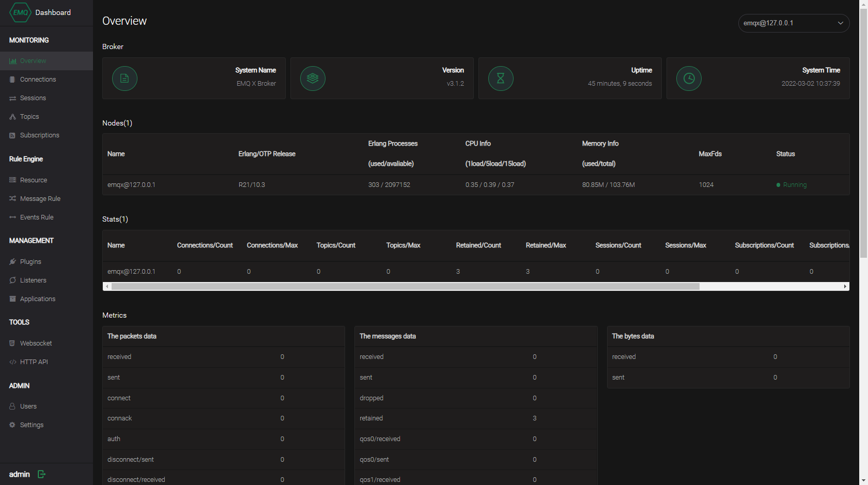Viewport: 868px width, 485px height.
Task: Open the emqx@127.0.0.1 node dropdown
Action: point(794,23)
